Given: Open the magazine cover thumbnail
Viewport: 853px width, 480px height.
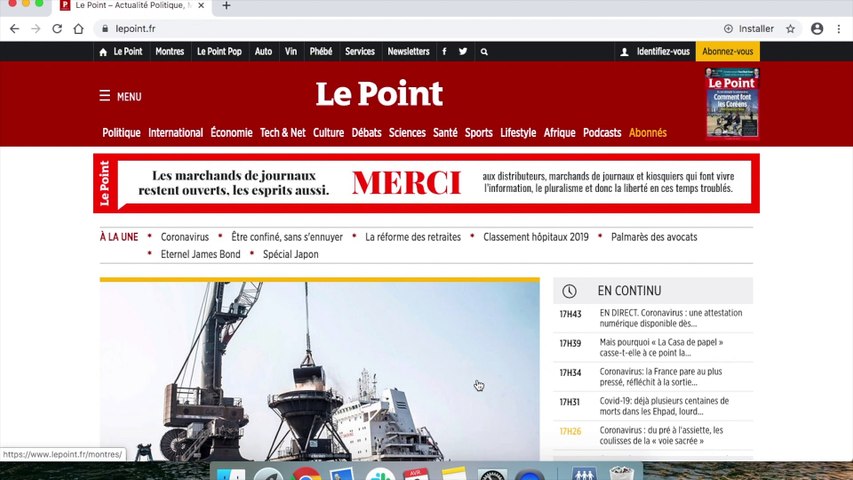Looking at the screenshot, I should (732, 103).
